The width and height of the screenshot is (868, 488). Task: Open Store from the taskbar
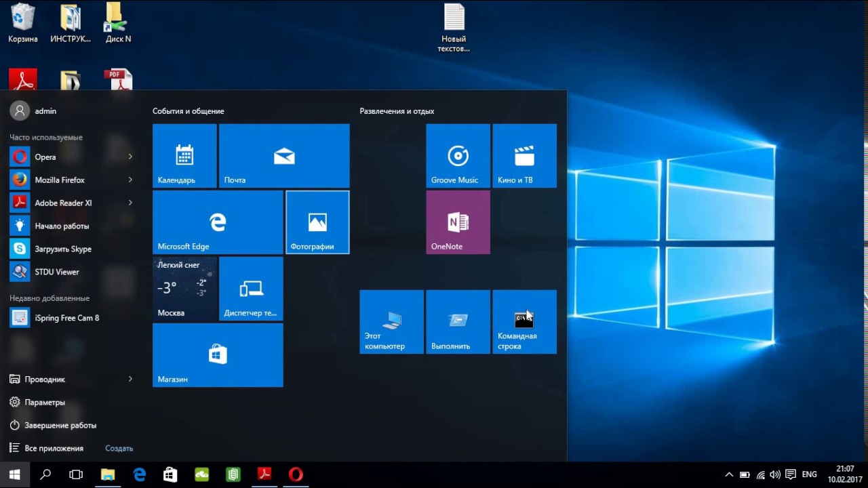click(x=170, y=474)
